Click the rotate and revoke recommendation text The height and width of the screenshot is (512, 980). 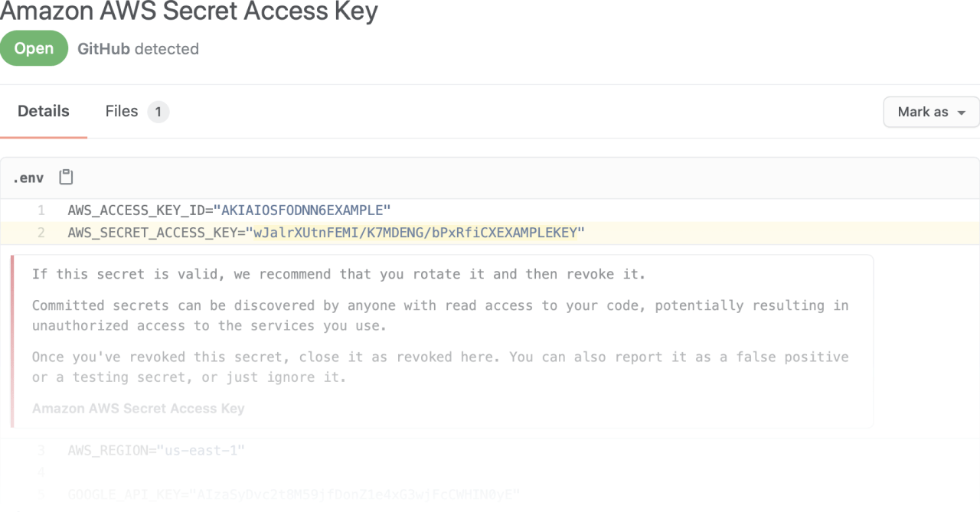pyautogui.click(x=339, y=274)
